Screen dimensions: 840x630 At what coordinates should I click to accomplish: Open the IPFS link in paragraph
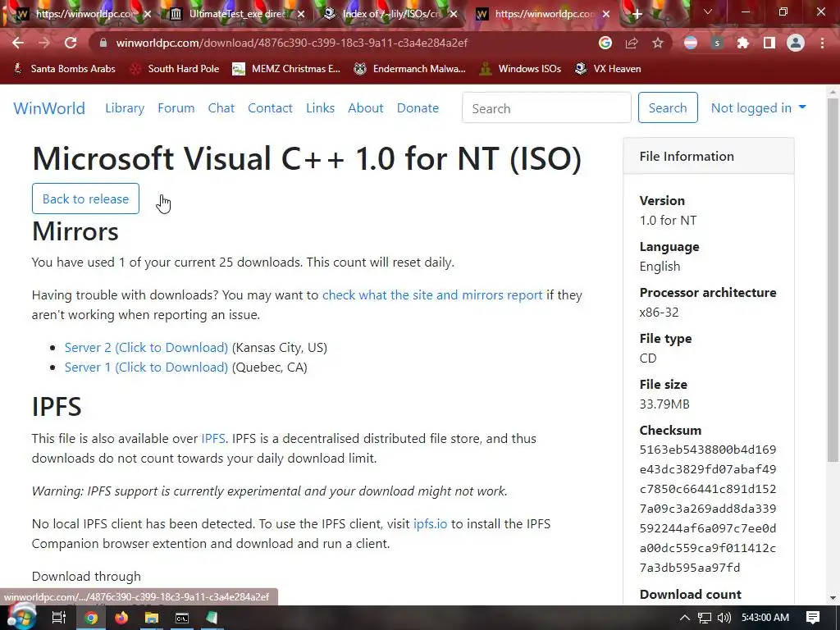213,439
